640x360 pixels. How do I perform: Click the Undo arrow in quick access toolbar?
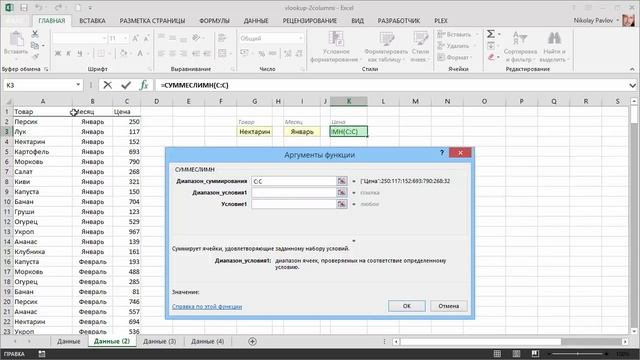[39, 8]
